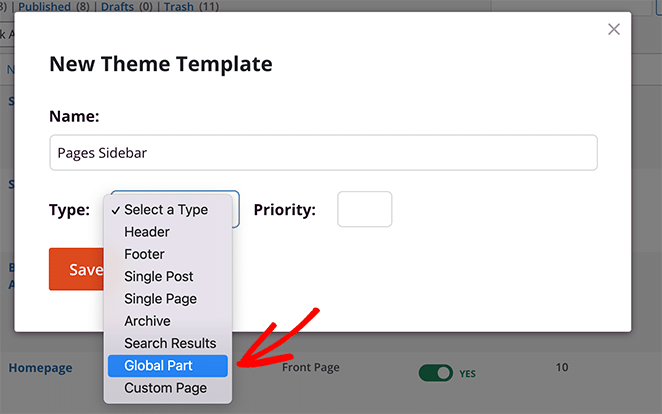The width and height of the screenshot is (662, 414).
Task: Select Header from the Type list
Action: coord(147,232)
